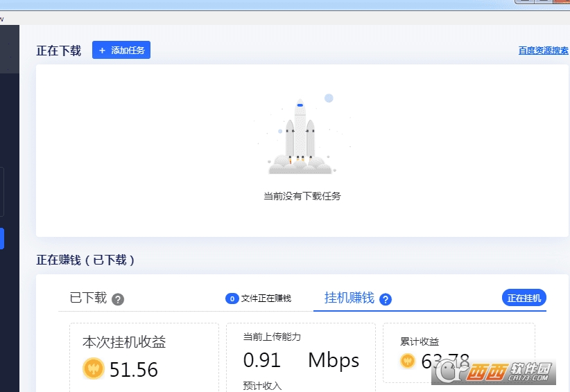Image resolution: width=570 pixels, height=392 pixels.
Task: Click the 51.56 earnings value
Action: [x=134, y=370]
